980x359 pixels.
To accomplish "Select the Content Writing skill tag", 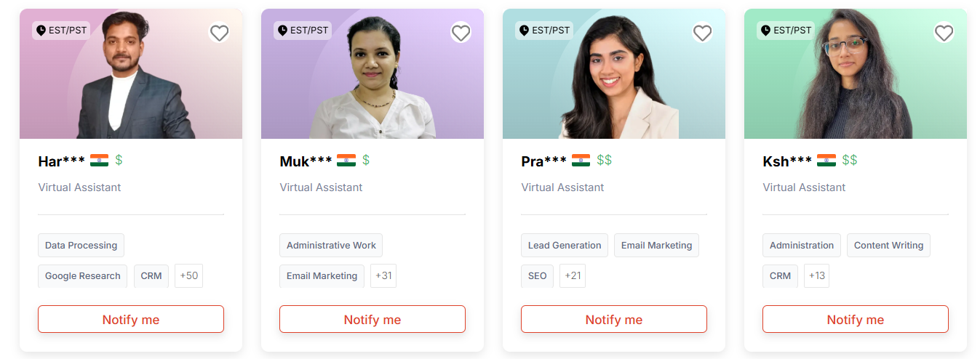I will click(x=888, y=246).
